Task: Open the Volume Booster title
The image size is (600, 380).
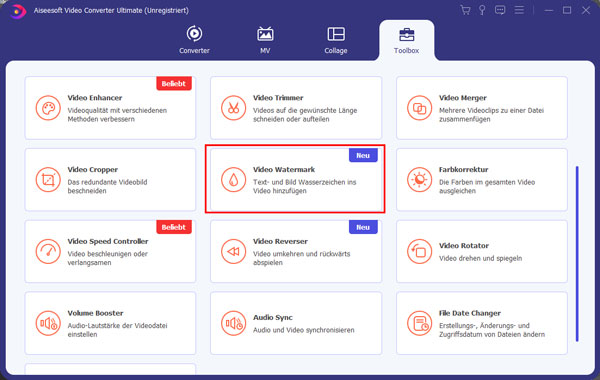Action: pyautogui.click(x=95, y=313)
